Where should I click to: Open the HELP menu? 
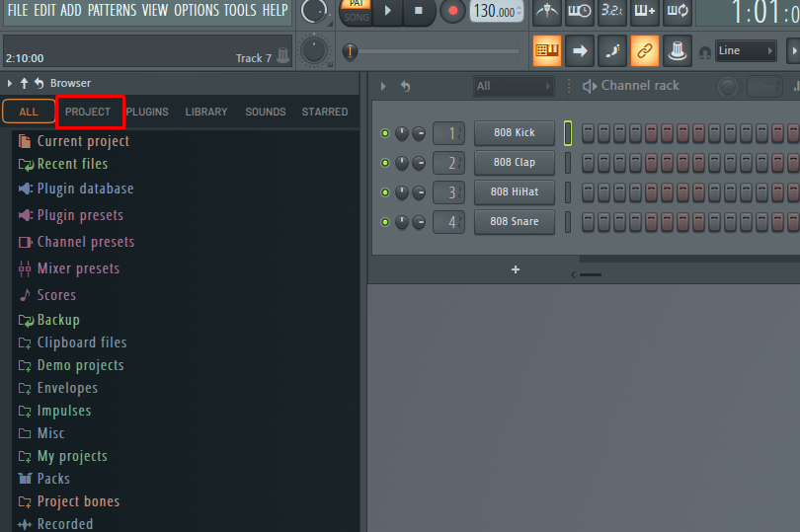(x=276, y=10)
